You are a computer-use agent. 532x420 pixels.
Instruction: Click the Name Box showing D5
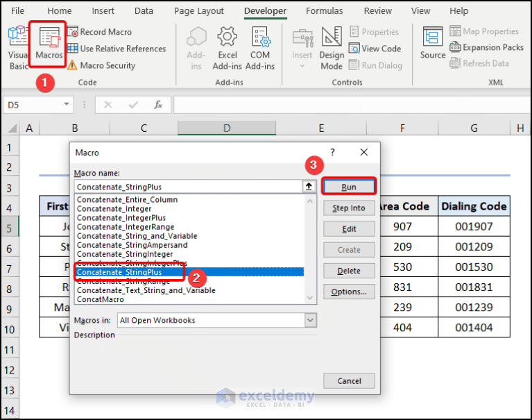pos(33,105)
